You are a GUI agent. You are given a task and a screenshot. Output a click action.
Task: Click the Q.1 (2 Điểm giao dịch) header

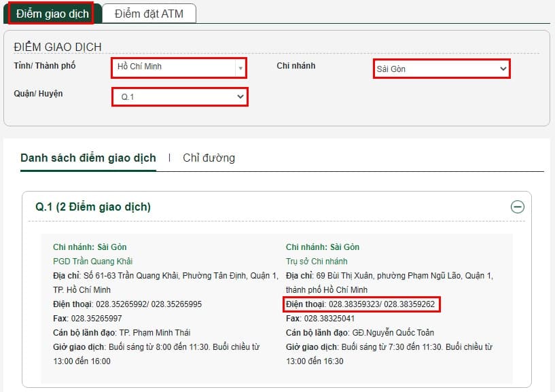93,207
